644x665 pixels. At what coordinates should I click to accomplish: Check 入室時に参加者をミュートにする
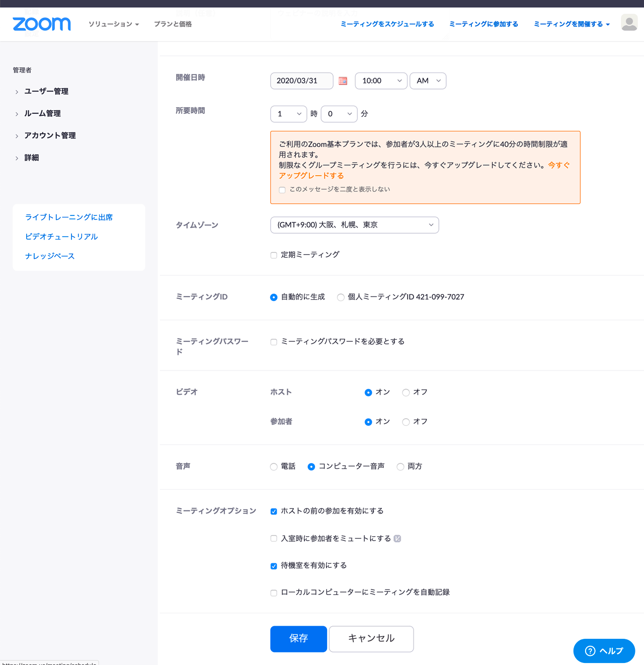coord(274,539)
